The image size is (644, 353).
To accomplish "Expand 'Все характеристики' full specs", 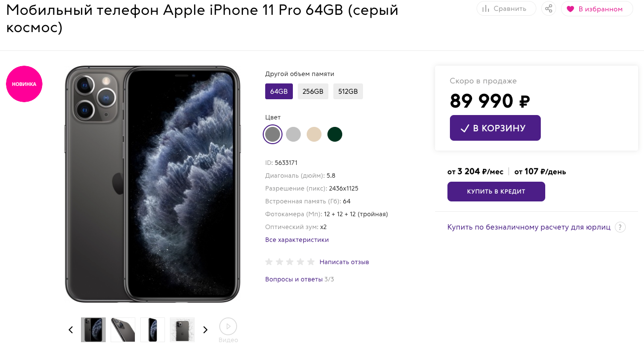I will click(x=297, y=240).
